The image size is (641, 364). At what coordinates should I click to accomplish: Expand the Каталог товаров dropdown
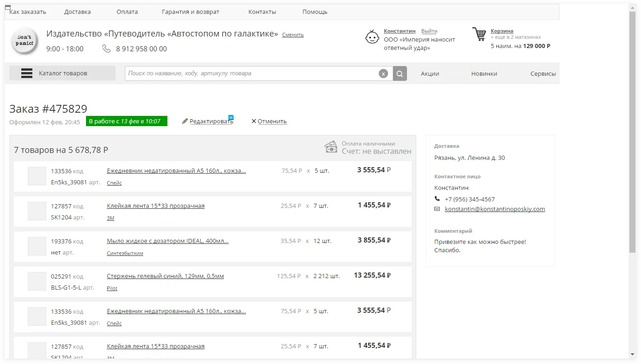62,73
